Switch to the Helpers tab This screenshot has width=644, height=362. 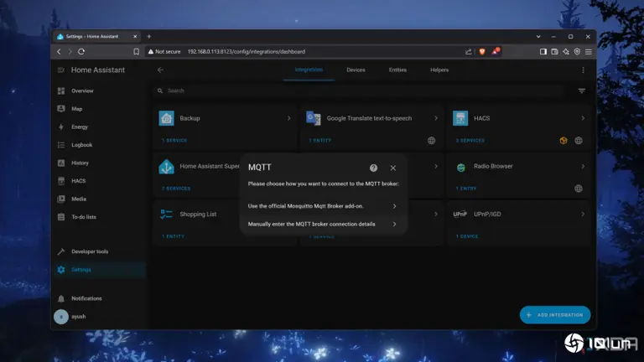[x=439, y=70]
